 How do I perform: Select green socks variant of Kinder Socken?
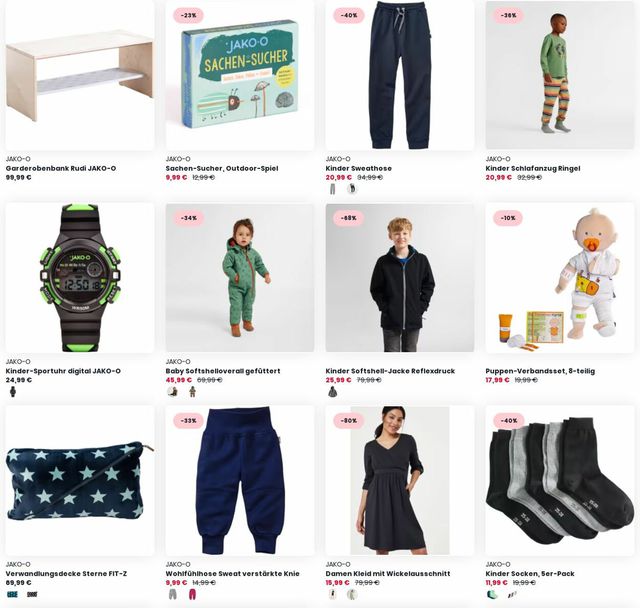[493, 595]
